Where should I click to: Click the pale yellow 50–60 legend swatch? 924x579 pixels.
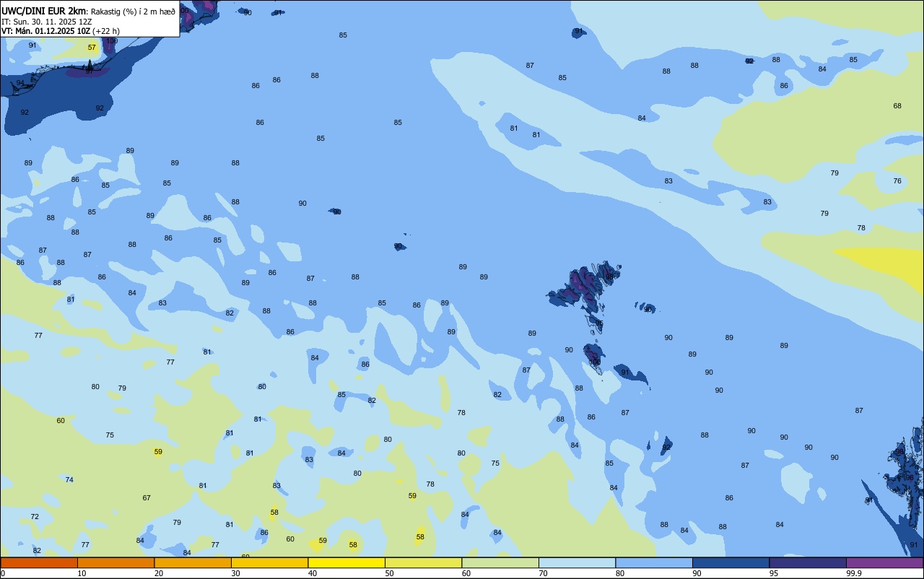tap(423, 562)
